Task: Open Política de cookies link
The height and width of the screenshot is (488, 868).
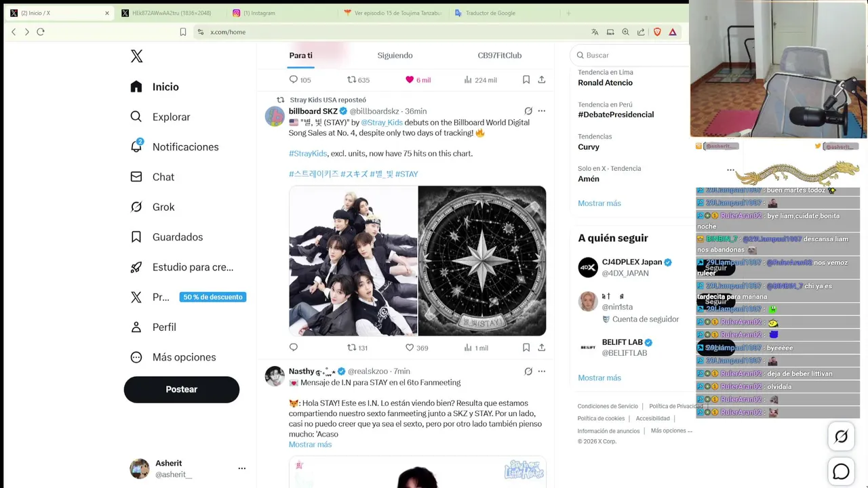Action: point(601,419)
